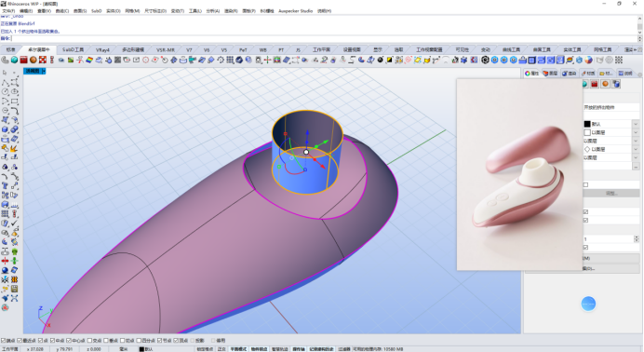This screenshot has height=352, width=644.
Task: Click the multicolor sphere icon in right toolbar
Action: [x=588, y=60]
